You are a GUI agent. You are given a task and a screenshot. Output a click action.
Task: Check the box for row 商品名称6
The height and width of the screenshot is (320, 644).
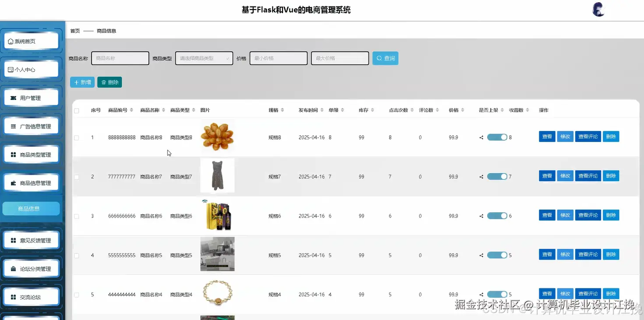pyautogui.click(x=77, y=217)
